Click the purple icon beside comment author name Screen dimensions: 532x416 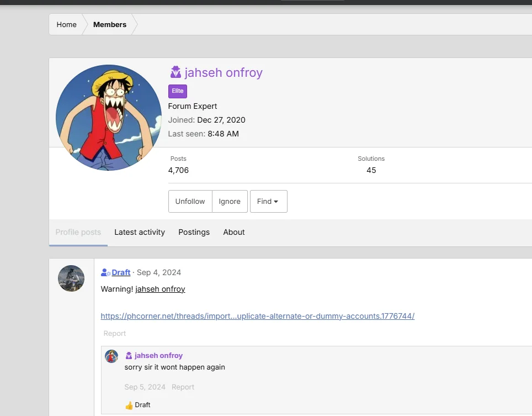pyautogui.click(x=129, y=356)
